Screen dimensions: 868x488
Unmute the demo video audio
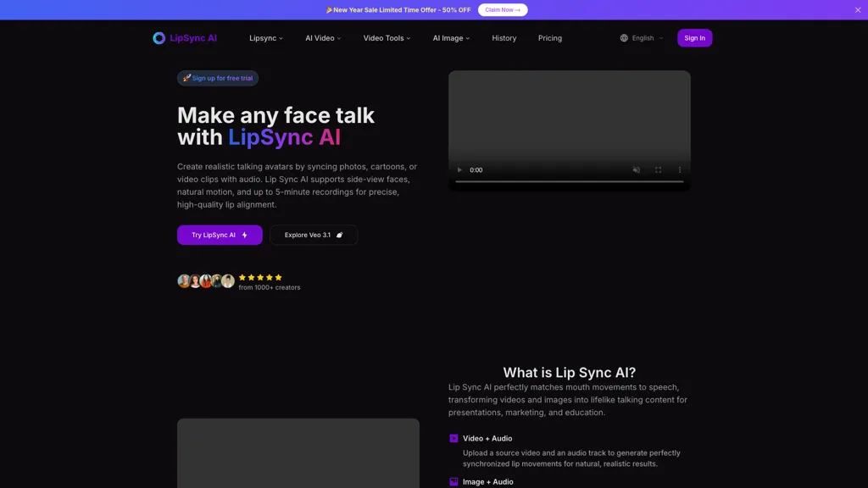pos(637,169)
